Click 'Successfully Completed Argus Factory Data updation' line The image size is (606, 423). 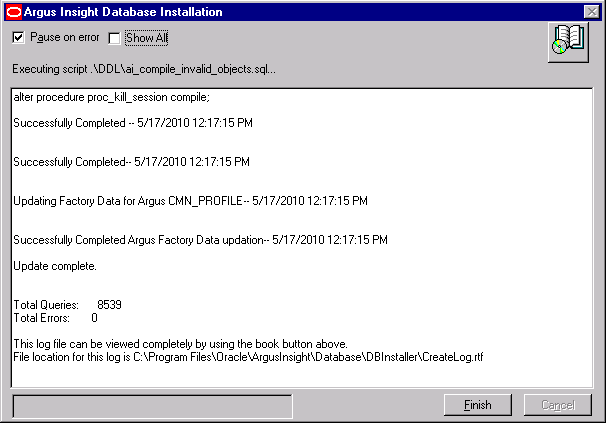pyautogui.click(x=200, y=240)
